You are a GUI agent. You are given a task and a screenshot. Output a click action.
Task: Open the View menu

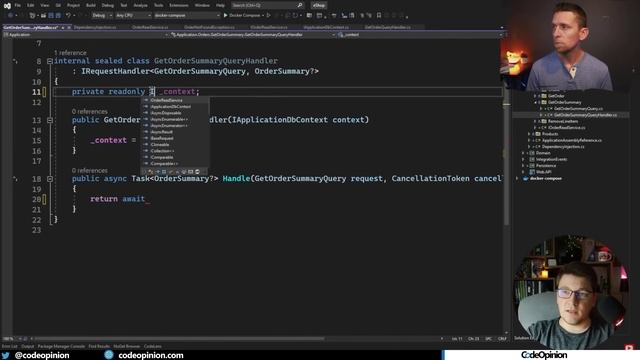point(44,5)
